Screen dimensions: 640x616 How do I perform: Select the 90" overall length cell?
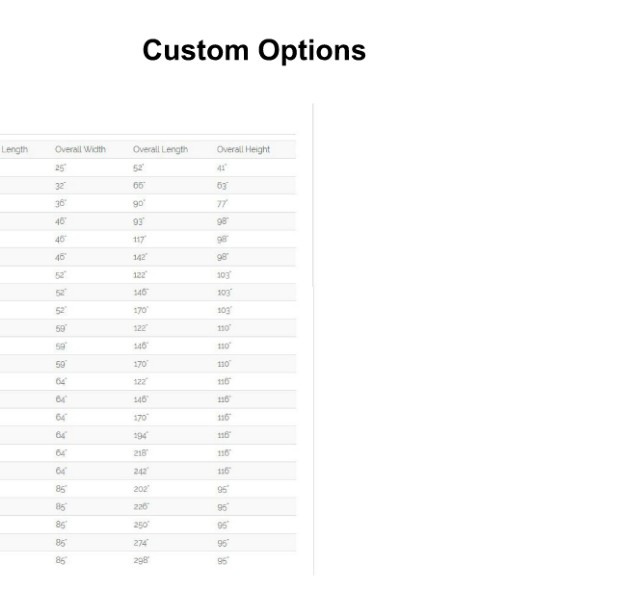pos(139,203)
